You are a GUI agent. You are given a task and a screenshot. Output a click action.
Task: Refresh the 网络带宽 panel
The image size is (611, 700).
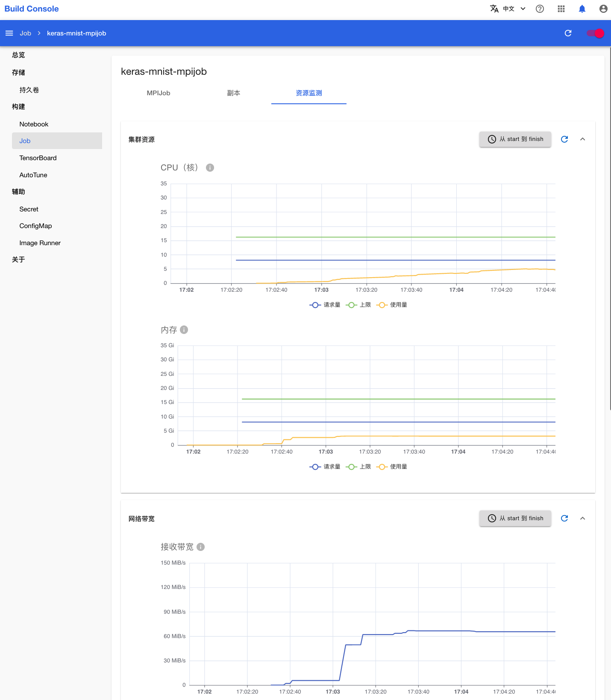tap(564, 518)
